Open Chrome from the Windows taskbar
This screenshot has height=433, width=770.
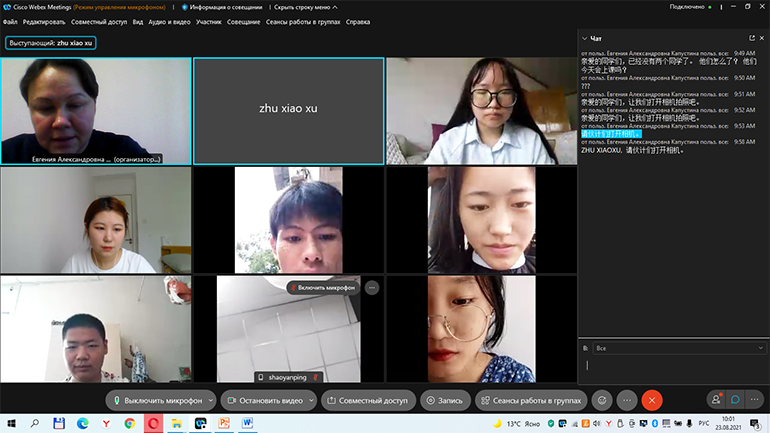click(x=129, y=424)
